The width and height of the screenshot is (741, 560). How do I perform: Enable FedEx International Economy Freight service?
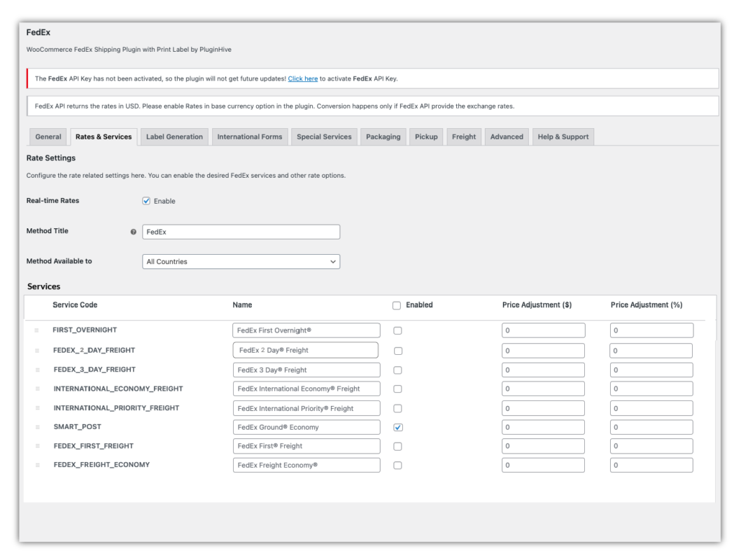point(398,389)
